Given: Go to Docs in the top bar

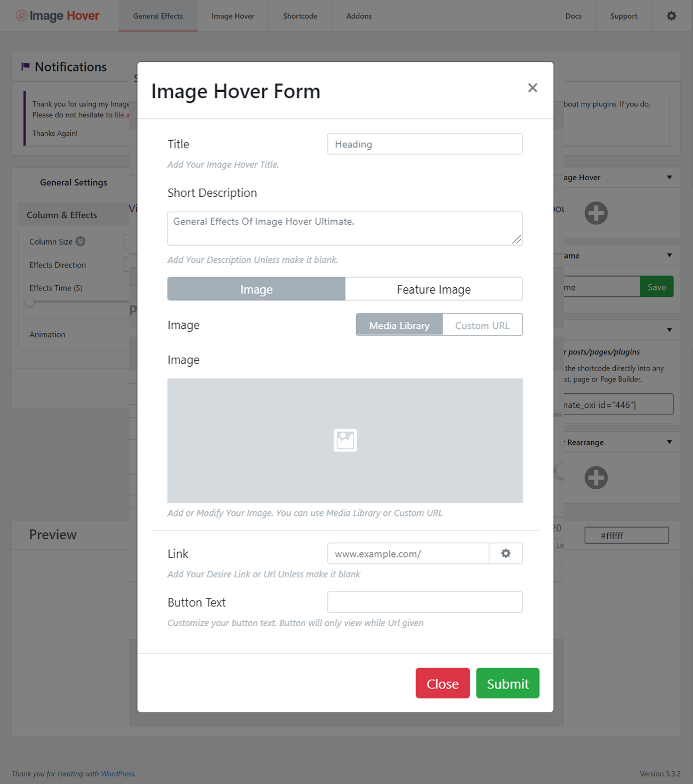Looking at the screenshot, I should (x=574, y=16).
